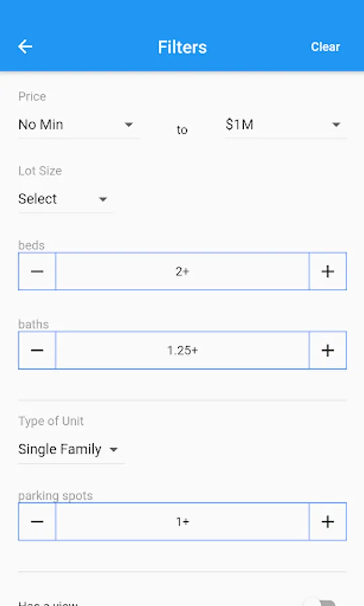Click the beds value field showing 2+

point(182,271)
